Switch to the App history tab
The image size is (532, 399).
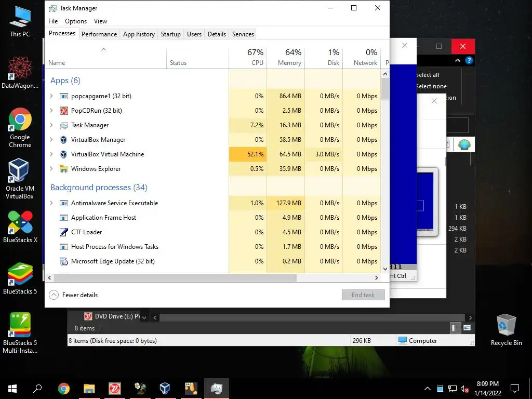[139, 34]
